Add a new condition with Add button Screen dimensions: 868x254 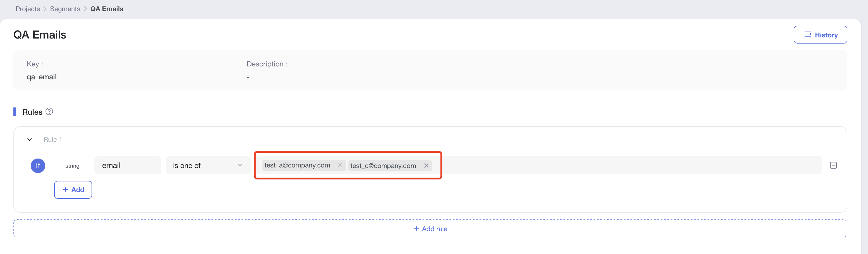click(73, 190)
